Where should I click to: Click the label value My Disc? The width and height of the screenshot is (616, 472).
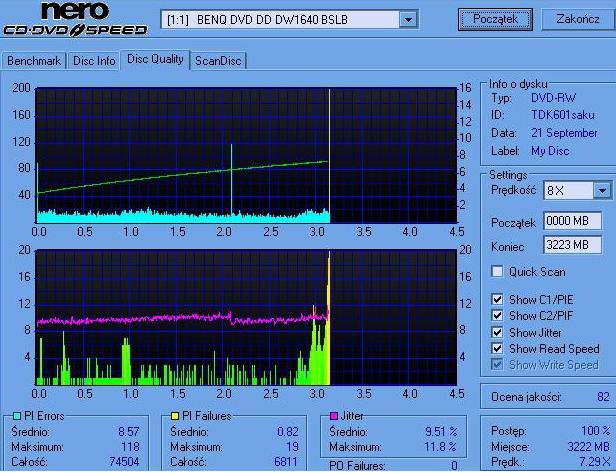pyautogui.click(x=550, y=151)
